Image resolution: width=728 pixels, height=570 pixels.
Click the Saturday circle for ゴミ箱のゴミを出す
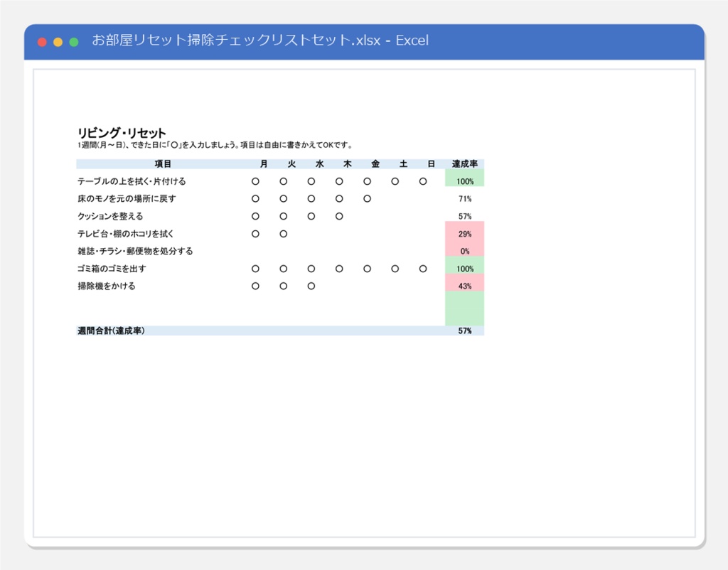pyautogui.click(x=395, y=269)
